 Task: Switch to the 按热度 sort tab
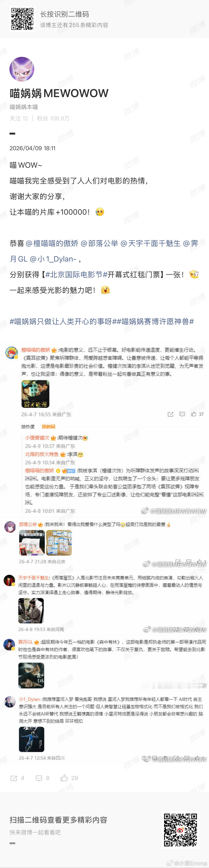[x=28, y=427]
